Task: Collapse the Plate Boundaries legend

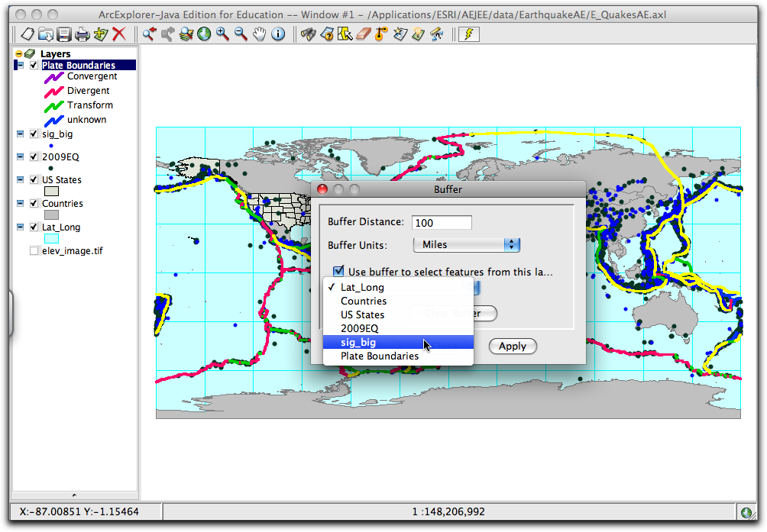Action: coord(20,65)
